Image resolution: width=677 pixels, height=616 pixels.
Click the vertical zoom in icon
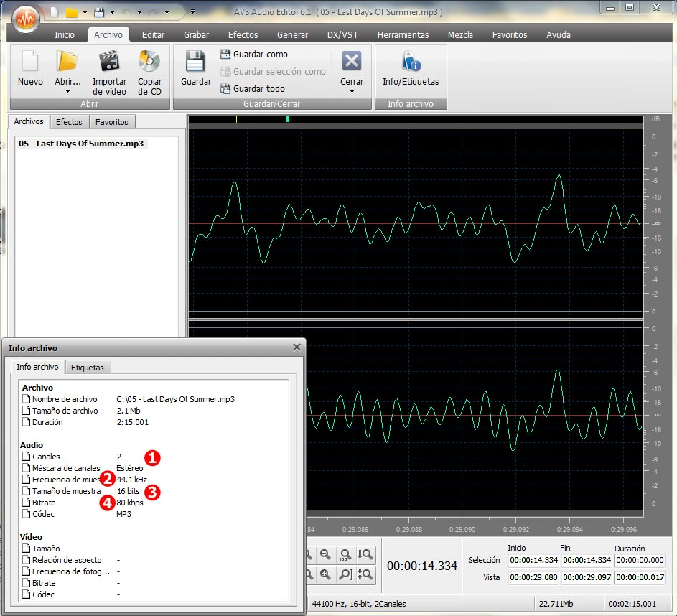click(x=366, y=554)
